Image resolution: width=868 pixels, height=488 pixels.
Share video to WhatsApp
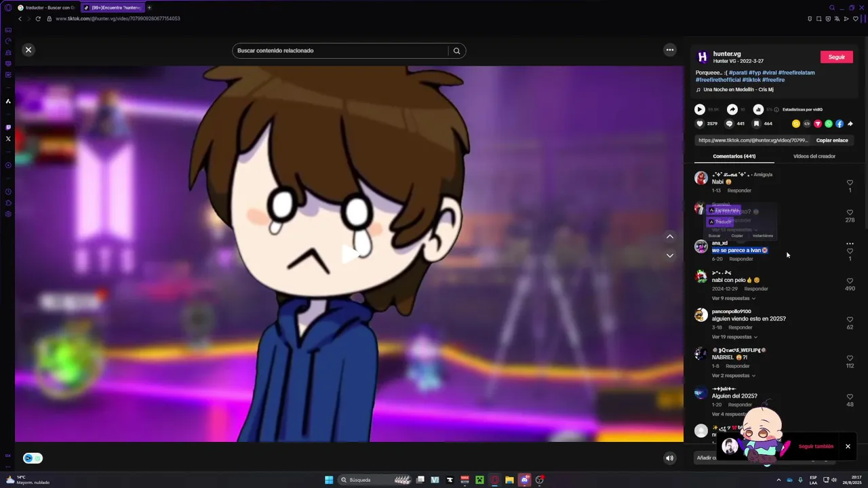(x=829, y=124)
